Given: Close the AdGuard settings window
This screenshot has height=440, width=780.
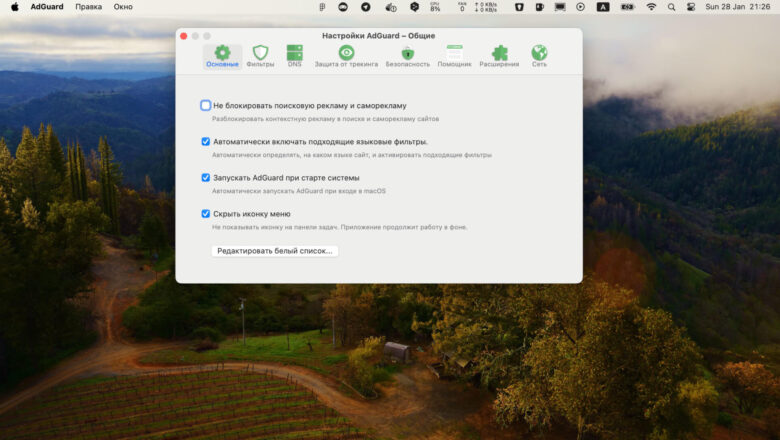Looking at the screenshot, I should click(x=184, y=36).
